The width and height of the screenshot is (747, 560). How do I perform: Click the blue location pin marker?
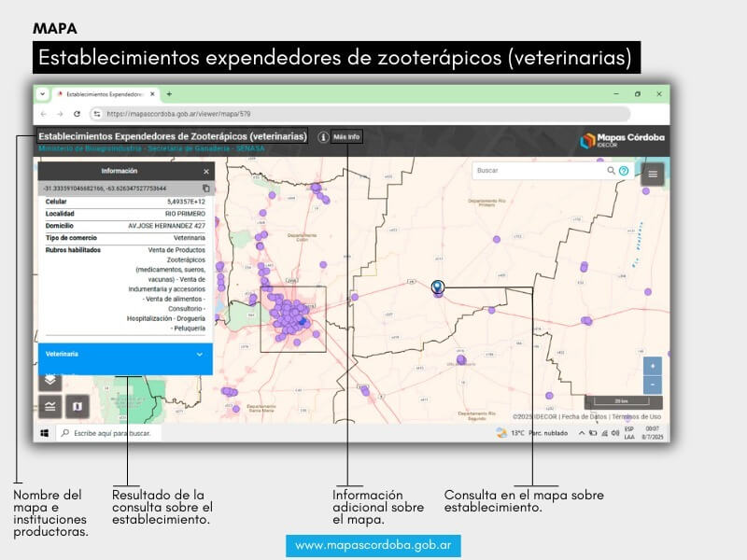point(437,287)
